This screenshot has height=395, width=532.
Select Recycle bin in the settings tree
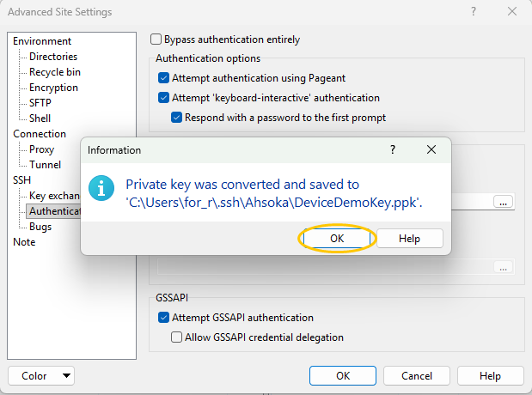click(x=55, y=72)
